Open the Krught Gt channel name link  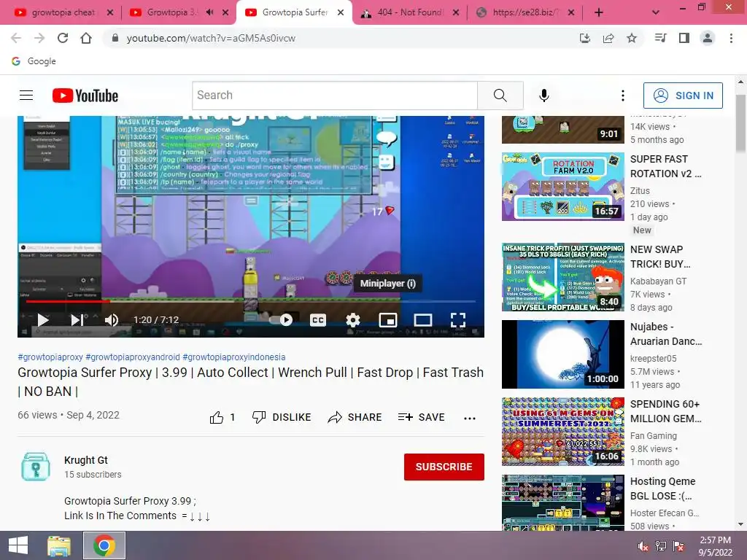coord(86,460)
